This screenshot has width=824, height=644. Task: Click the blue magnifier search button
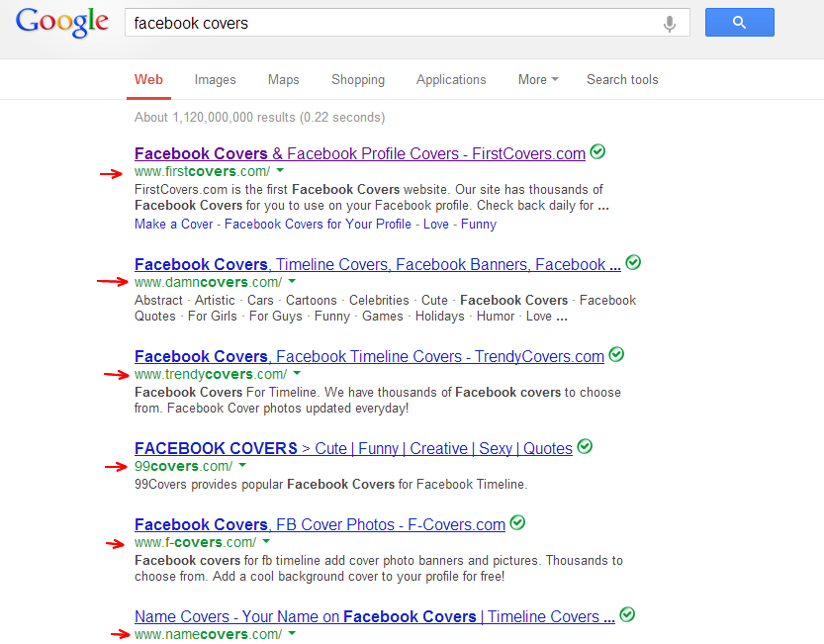[x=739, y=22]
